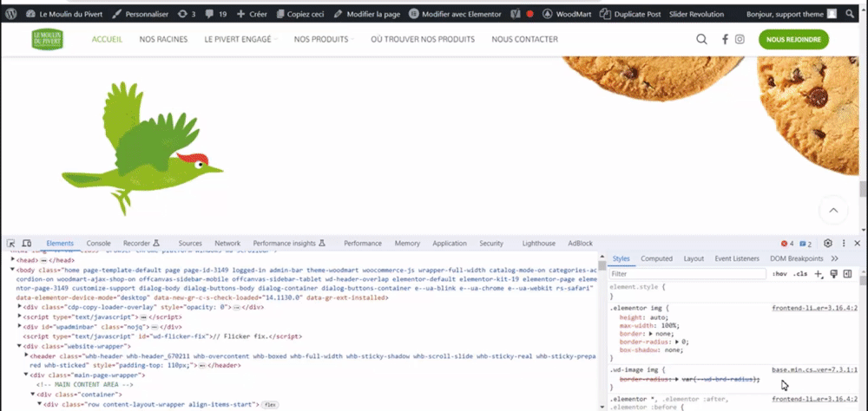Switch to the Console tab
Image resolution: width=868 pixels, height=411 pixels.
point(99,244)
